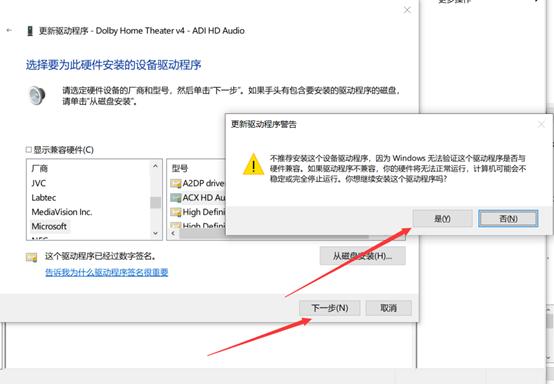Click manufacturer list scroll-up arrow
The height and width of the screenshot is (384, 554).
pos(155,166)
